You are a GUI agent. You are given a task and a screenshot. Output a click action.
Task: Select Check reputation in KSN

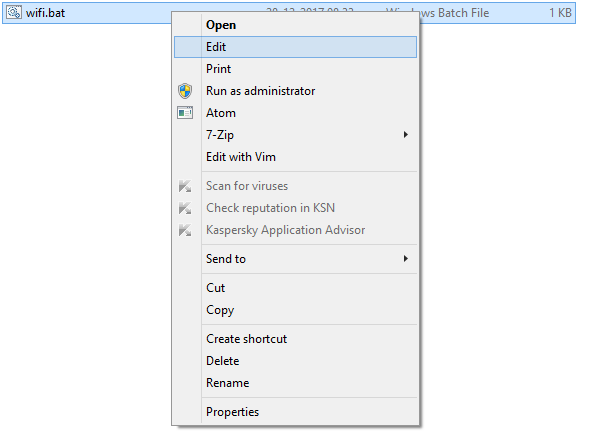tap(295, 208)
